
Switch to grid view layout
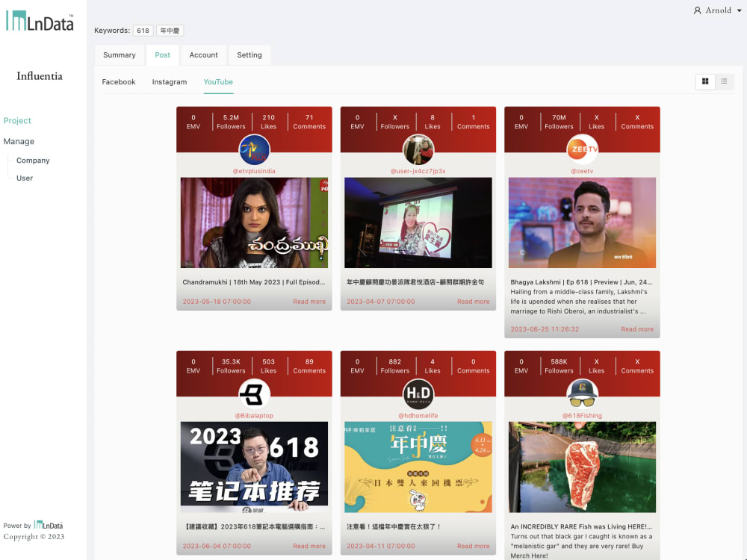(705, 81)
